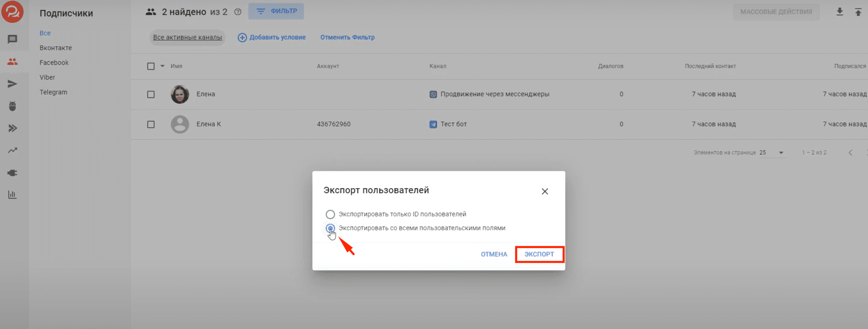This screenshot has width=868, height=329.
Task: Click the Telegram channel icon for Тест бот
Action: tap(433, 124)
